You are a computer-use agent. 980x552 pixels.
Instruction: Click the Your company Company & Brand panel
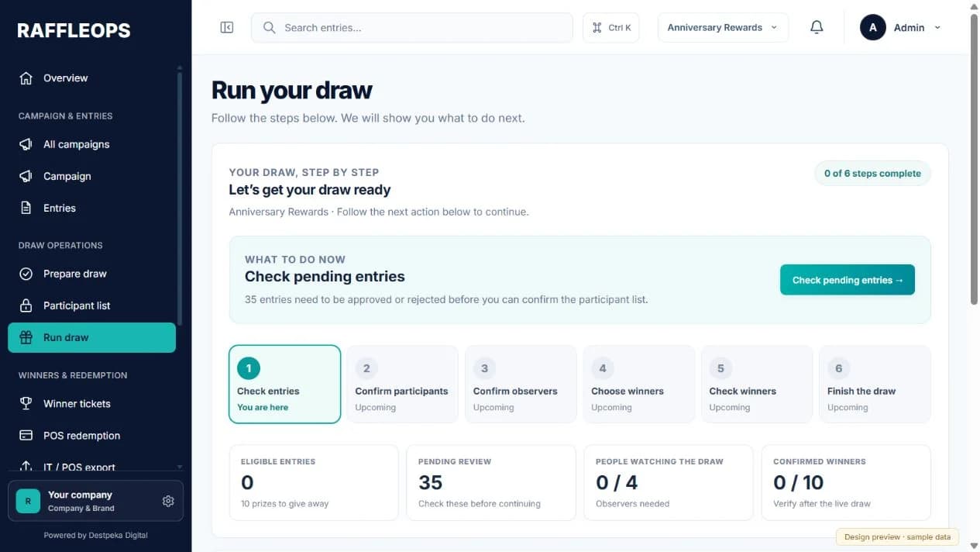(95, 502)
